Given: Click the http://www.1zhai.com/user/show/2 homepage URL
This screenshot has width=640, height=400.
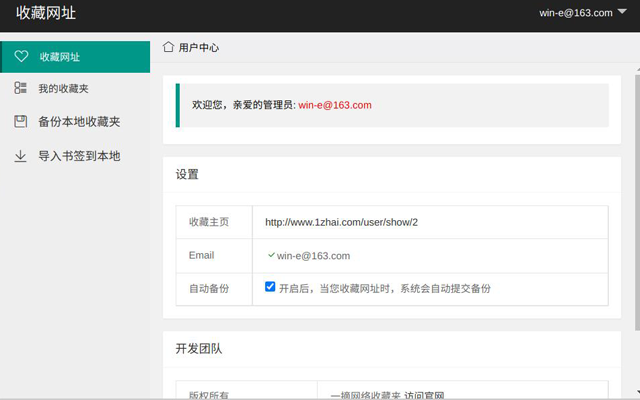Looking at the screenshot, I should pyautogui.click(x=341, y=222).
